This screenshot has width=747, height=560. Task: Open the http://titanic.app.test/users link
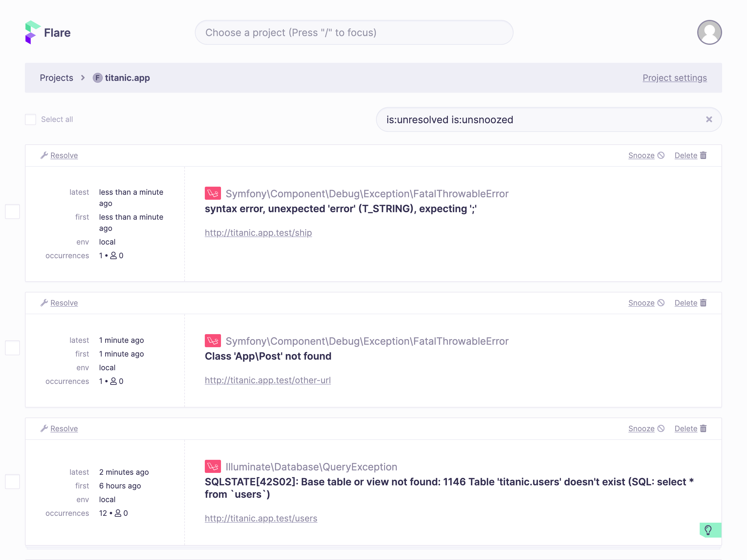pyautogui.click(x=261, y=519)
